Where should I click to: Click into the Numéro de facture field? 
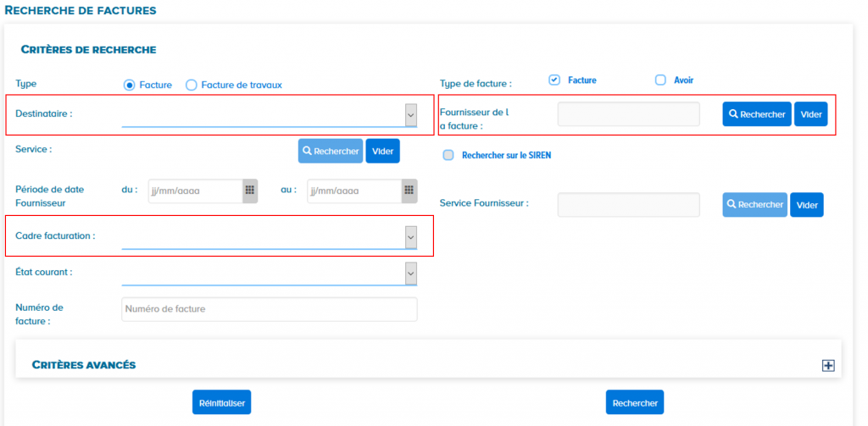270,309
